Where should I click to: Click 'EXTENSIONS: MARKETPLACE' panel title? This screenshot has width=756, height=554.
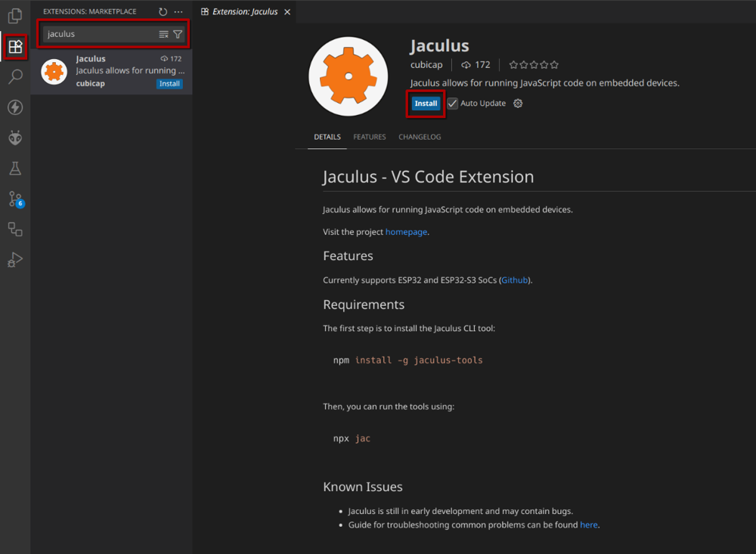pyautogui.click(x=90, y=11)
